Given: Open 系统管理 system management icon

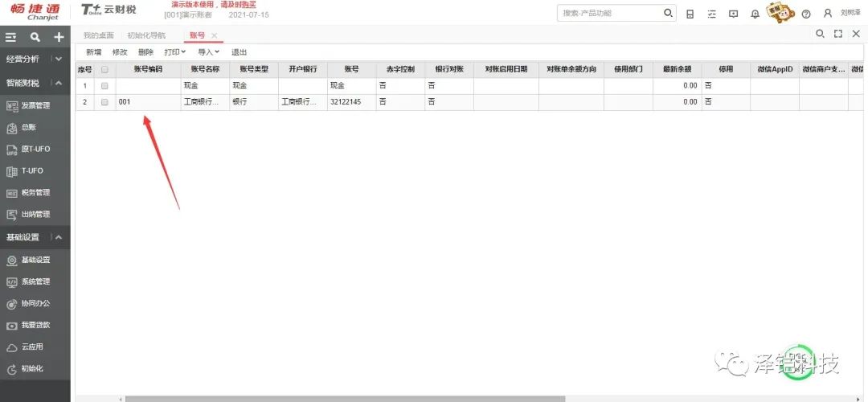Looking at the screenshot, I should click(x=12, y=282).
